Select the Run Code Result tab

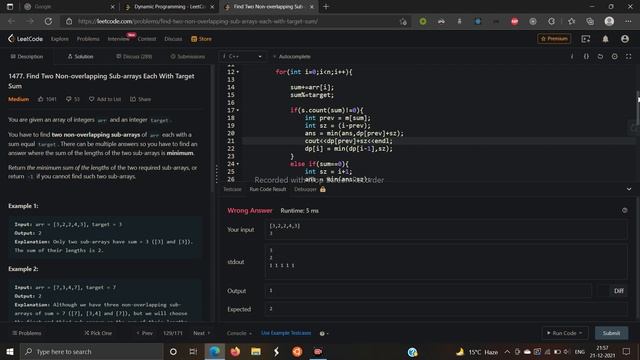coord(268,189)
